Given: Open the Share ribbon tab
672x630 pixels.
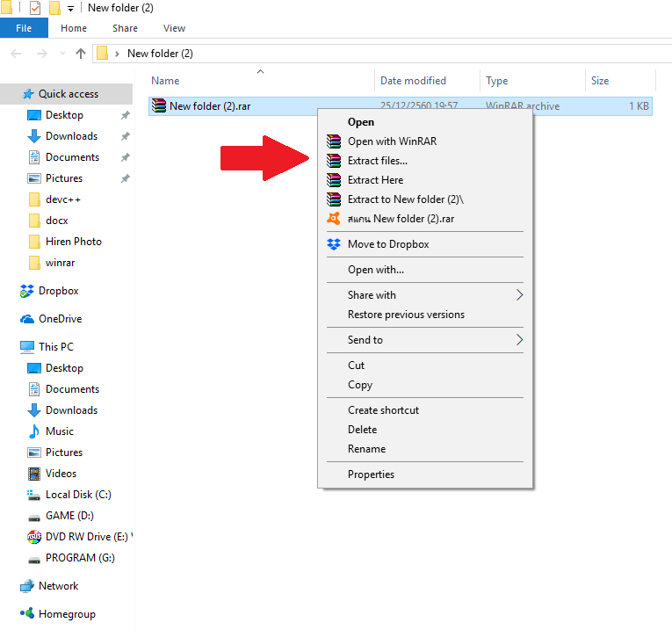Looking at the screenshot, I should 125,28.
